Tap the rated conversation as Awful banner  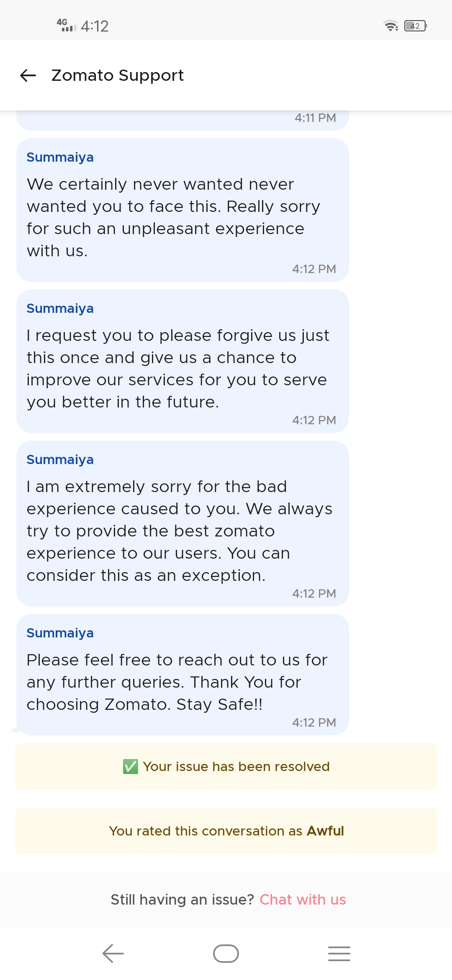pyautogui.click(x=226, y=831)
